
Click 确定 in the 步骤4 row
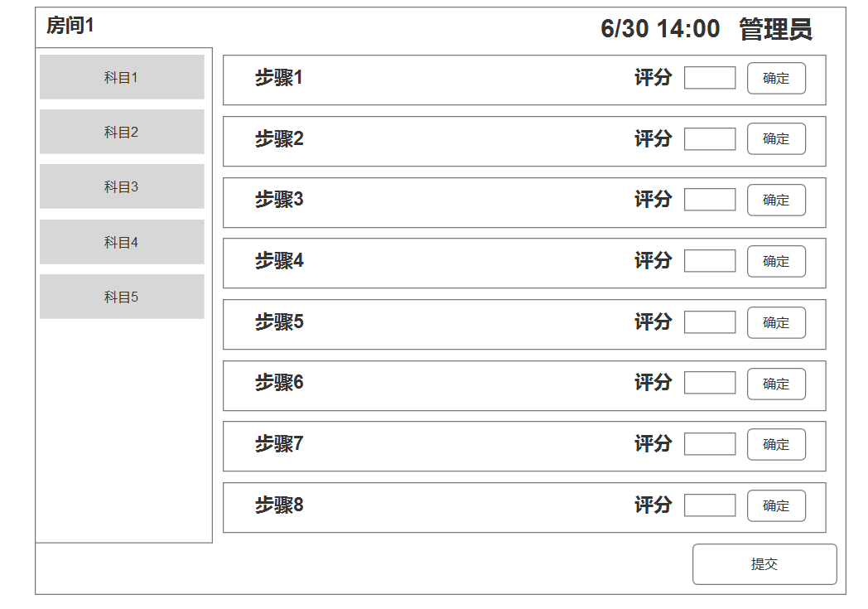(776, 261)
